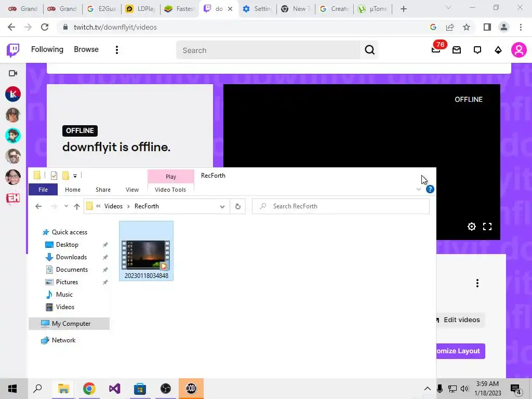The width and height of the screenshot is (532, 399).
Task: Refresh the RecForth folder view
Action: coord(237,206)
